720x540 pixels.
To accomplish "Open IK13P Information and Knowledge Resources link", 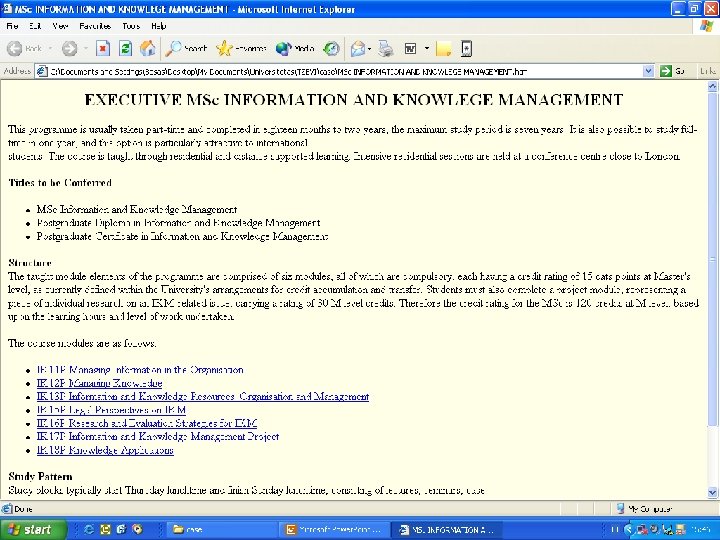I will click(x=203, y=396).
